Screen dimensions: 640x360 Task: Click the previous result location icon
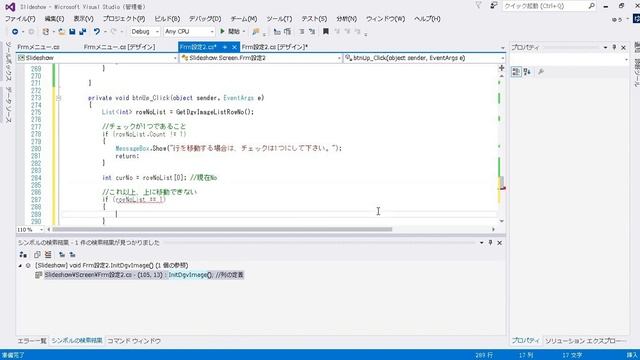pyautogui.click(x=62, y=255)
